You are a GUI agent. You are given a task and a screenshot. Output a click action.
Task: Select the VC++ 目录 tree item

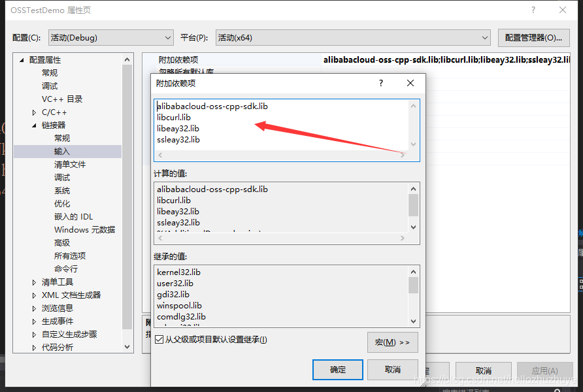pyautogui.click(x=62, y=99)
